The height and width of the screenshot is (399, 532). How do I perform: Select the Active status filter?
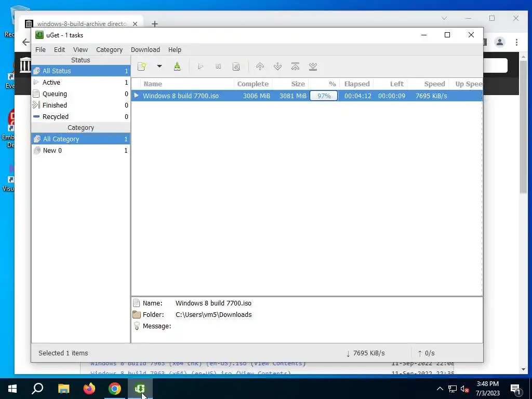tap(81, 83)
